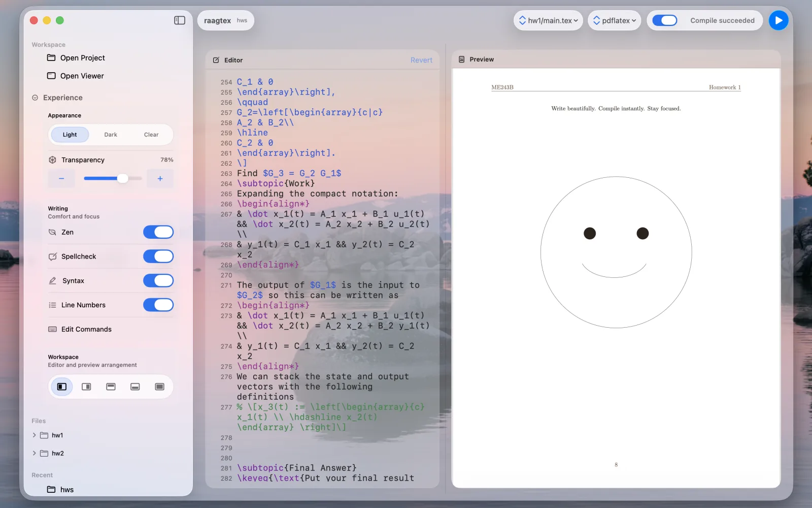This screenshot has width=812, height=508.
Task: Switch to Clear appearance
Action: (151, 135)
